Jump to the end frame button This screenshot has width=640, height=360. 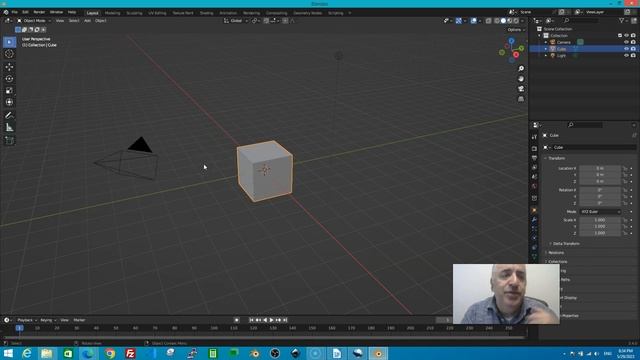(285, 320)
